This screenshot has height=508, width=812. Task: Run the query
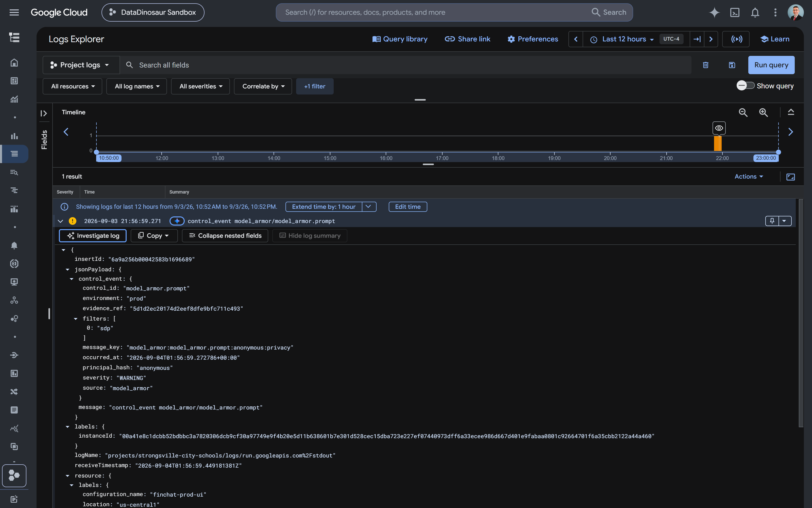771,65
